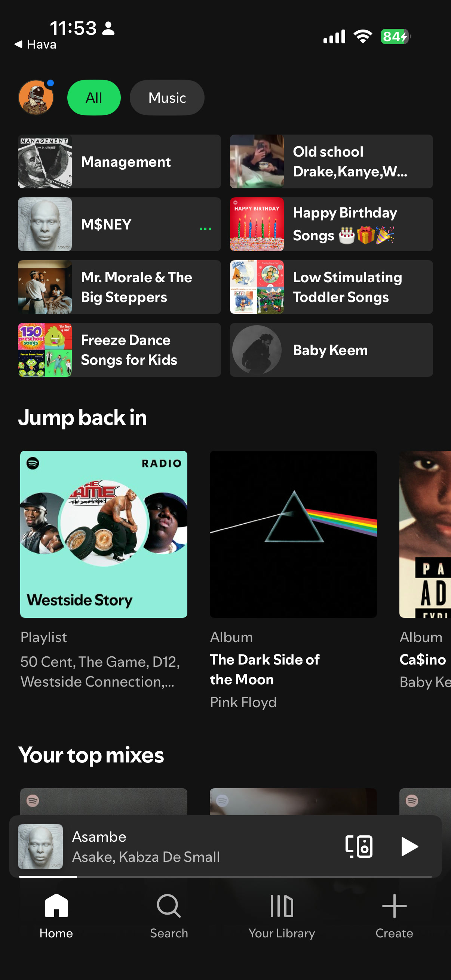Select the Music filter chip
451x980 pixels.
pos(167,98)
